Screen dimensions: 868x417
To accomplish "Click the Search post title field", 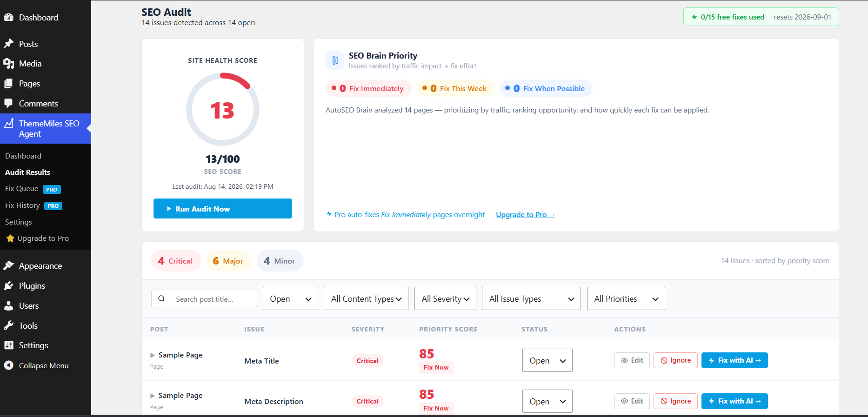I will point(204,298).
